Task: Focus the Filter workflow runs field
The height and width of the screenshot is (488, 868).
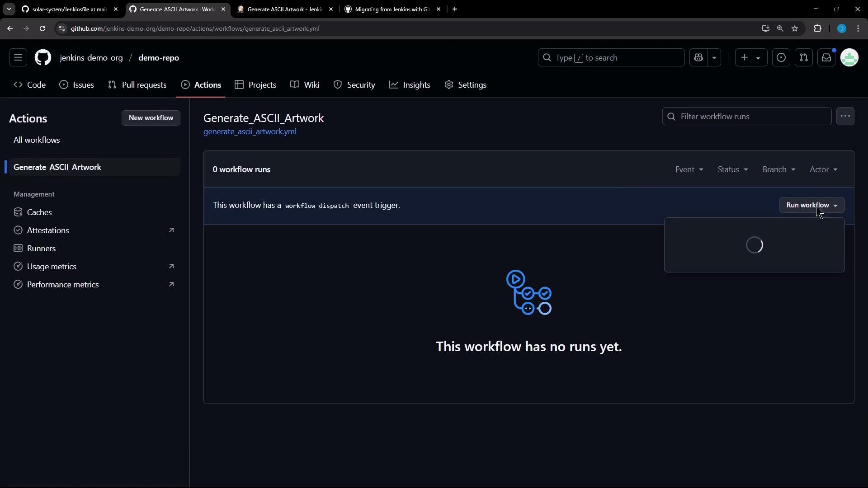Action: click(747, 117)
